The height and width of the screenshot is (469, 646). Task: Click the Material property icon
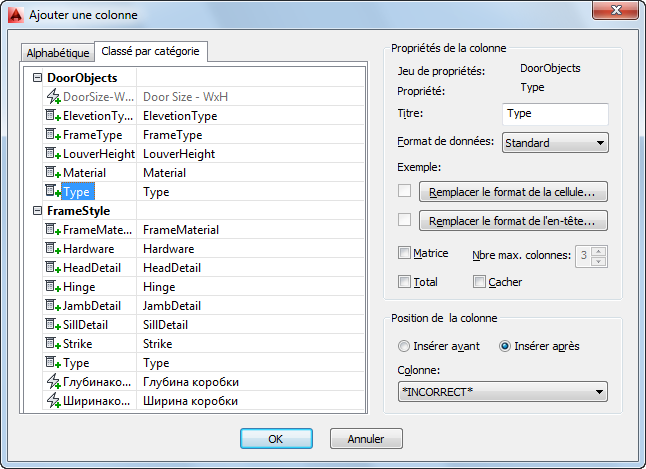[x=53, y=173]
